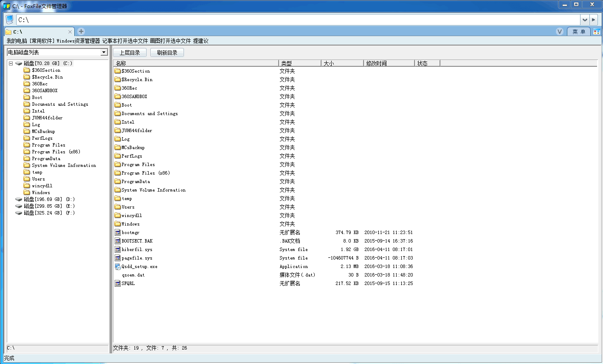Open 我的电脑 from the link bar

pos(17,41)
